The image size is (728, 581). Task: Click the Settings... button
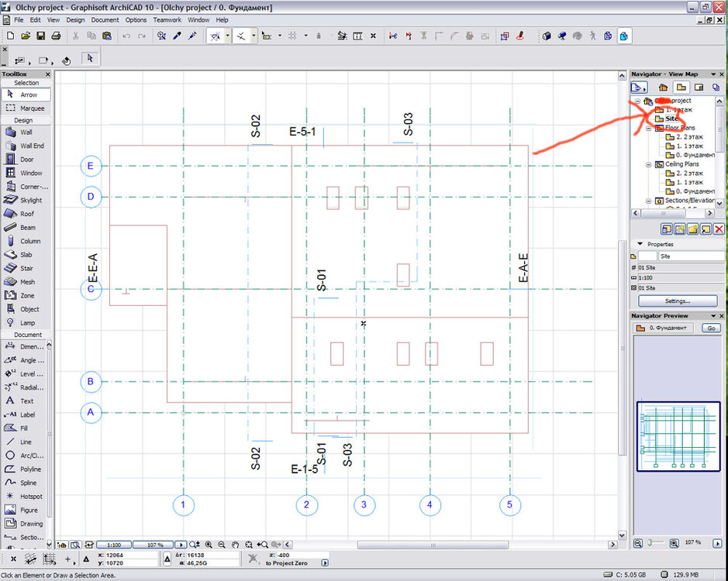coord(677,301)
